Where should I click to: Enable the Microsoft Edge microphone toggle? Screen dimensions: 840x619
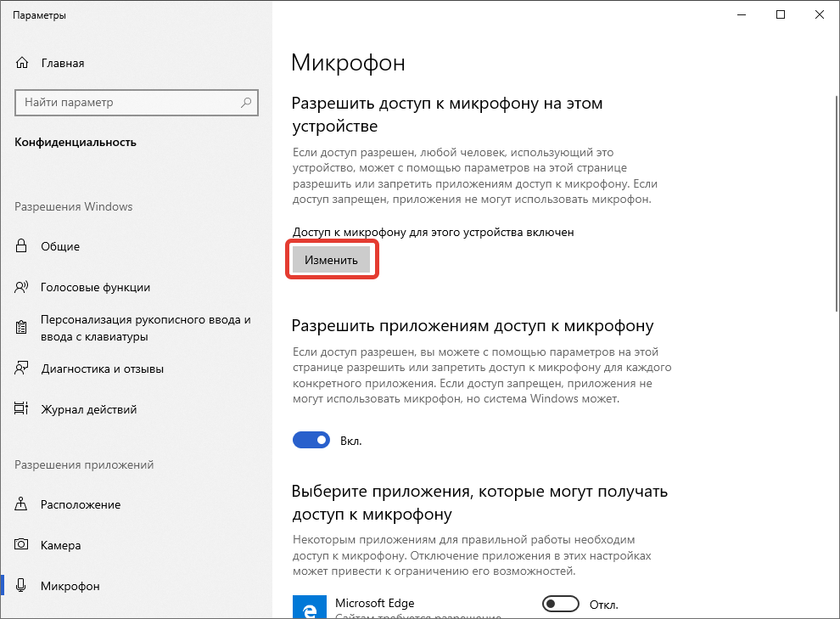pos(559,605)
